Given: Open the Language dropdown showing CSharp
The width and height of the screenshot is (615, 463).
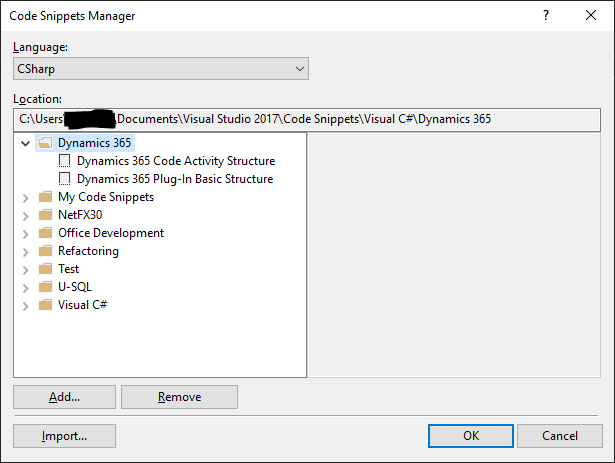Looking at the screenshot, I should click(x=161, y=68).
